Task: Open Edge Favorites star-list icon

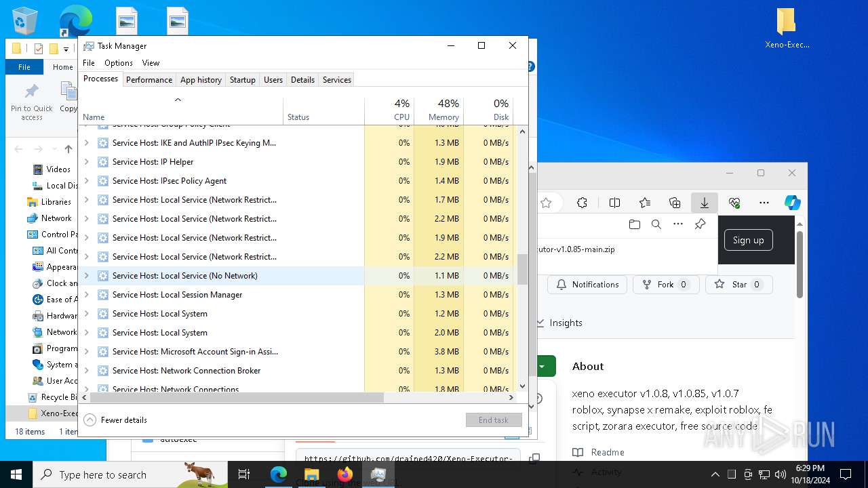Action: pyautogui.click(x=645, y=203)
